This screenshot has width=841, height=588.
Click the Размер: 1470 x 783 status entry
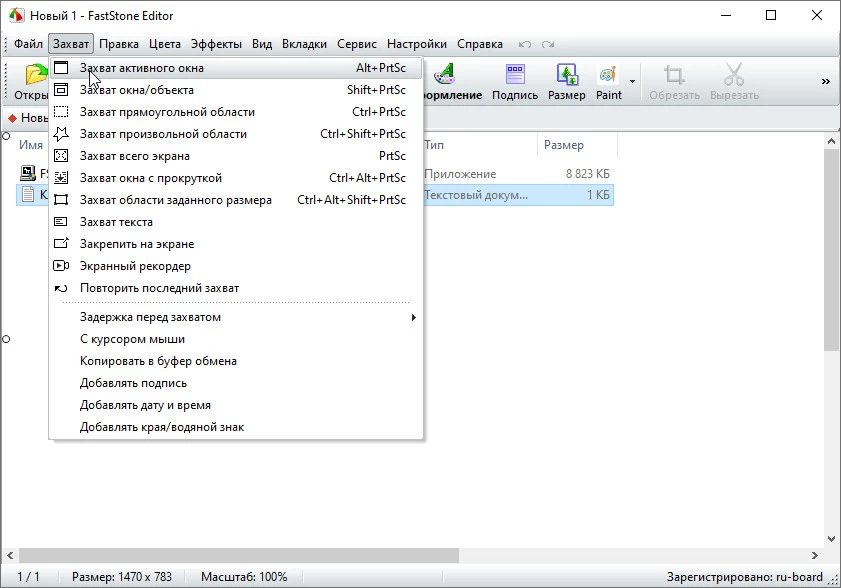coord(122,577)
